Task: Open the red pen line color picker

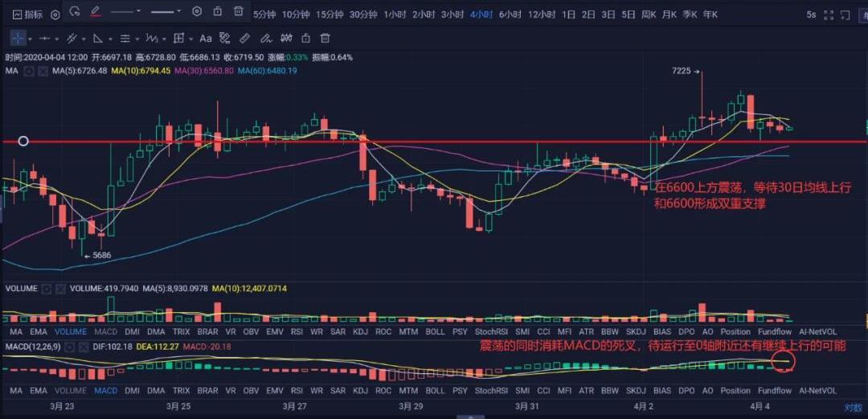Action: click(95, 12)
